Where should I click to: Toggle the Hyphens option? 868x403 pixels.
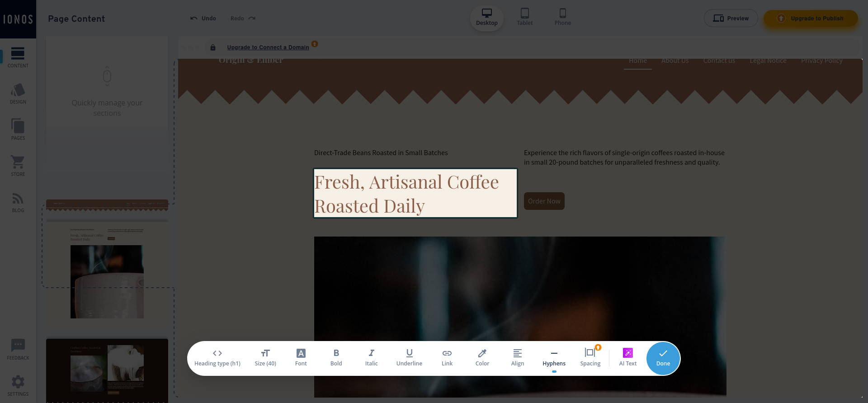[x=554, y=358]
